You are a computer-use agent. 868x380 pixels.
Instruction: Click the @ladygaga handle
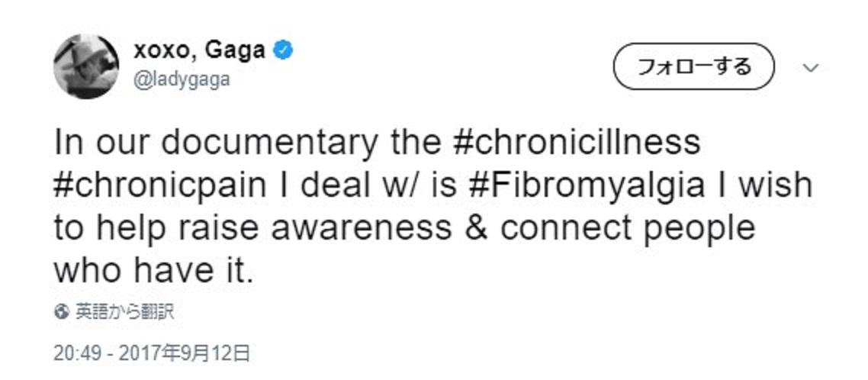[182, 79]
